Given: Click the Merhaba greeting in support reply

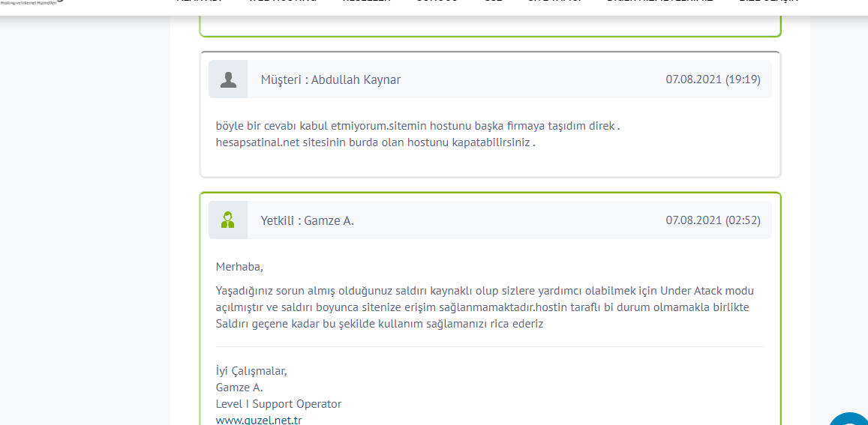Looking at the screenshot, I should [x=240, y=267].
